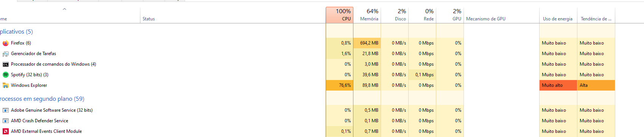Collapse the Aplicativos (5) group
Screen dimensions: 644x137
coord(16,32)
